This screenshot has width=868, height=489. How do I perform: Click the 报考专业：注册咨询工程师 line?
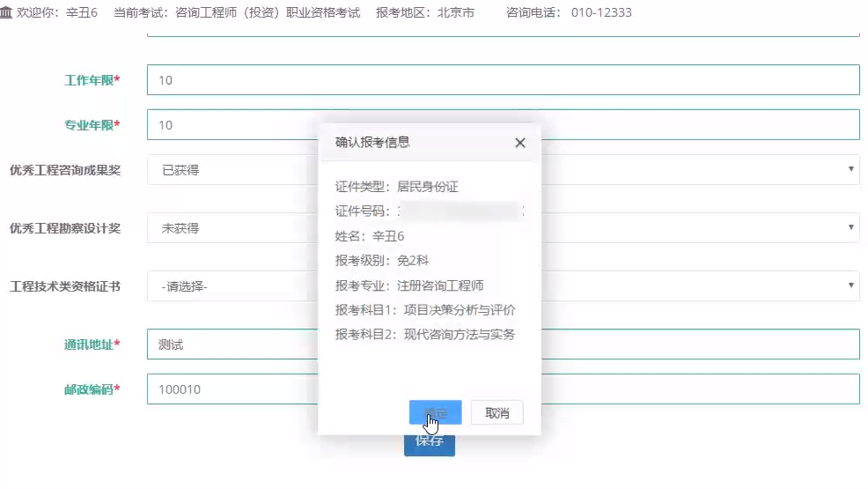point(409,285)
